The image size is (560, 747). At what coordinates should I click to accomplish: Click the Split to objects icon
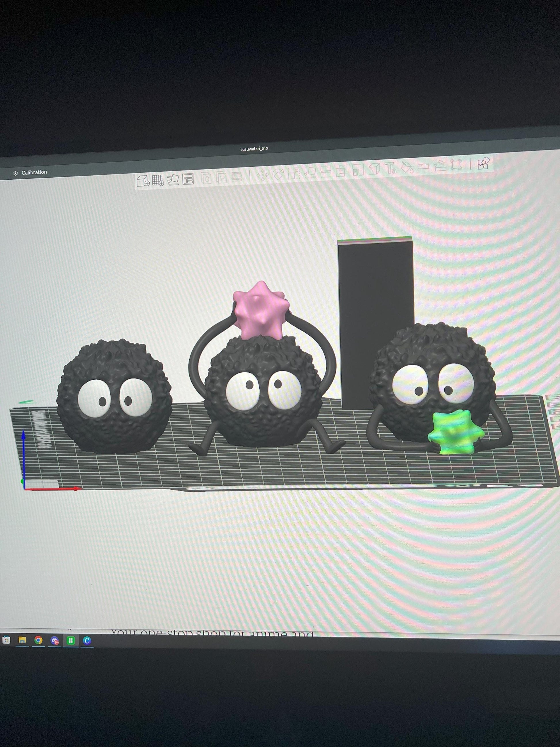tap(206, 178)
